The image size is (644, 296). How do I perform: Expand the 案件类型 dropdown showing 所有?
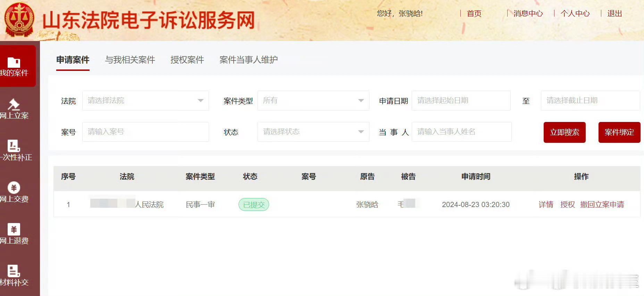[313, 100]
